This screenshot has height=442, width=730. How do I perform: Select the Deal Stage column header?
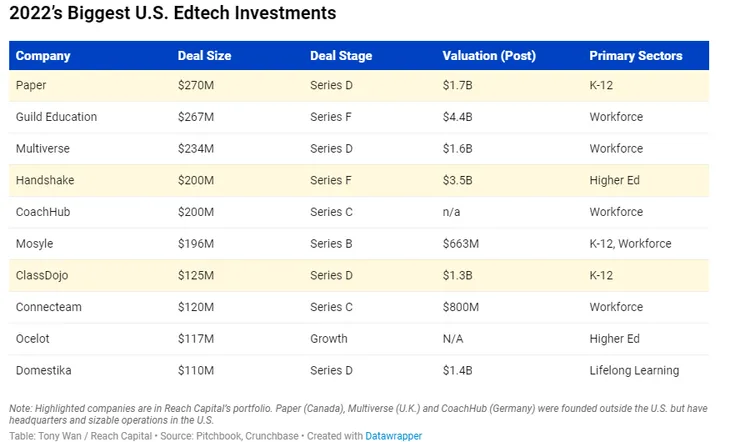pos(342,56)
